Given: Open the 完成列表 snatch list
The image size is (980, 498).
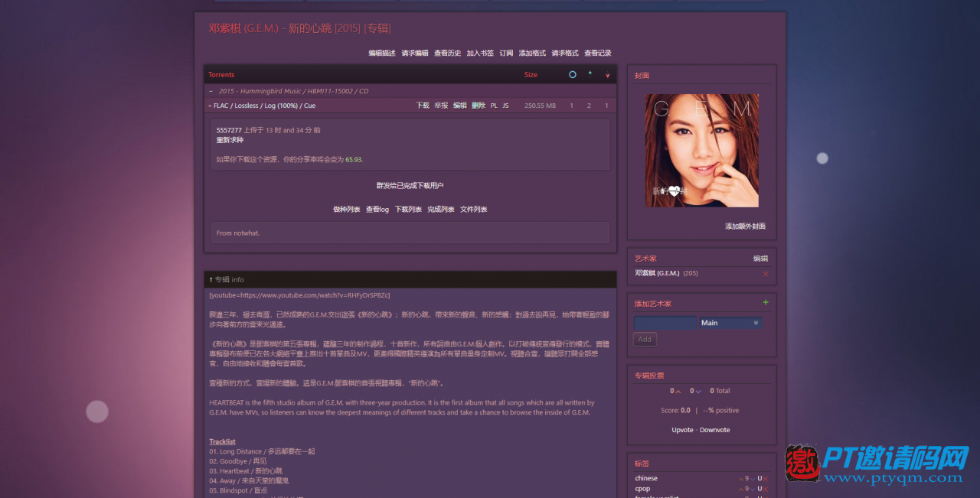Looking at the screenshot, I should click(441, 210).
